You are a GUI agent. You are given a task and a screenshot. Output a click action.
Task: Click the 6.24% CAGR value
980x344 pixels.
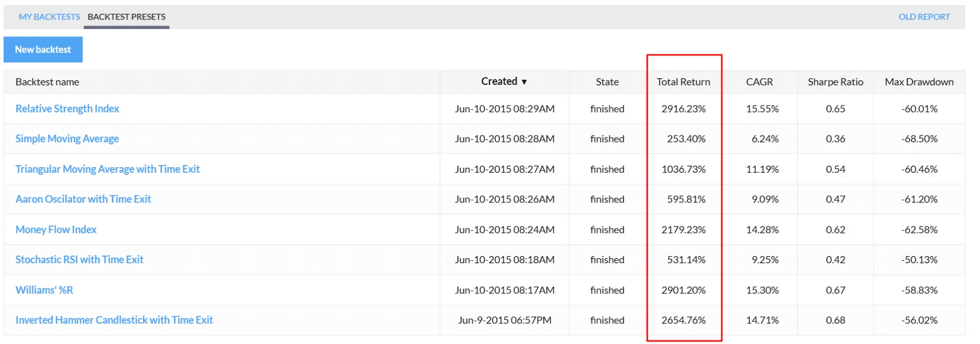(765, 139)
